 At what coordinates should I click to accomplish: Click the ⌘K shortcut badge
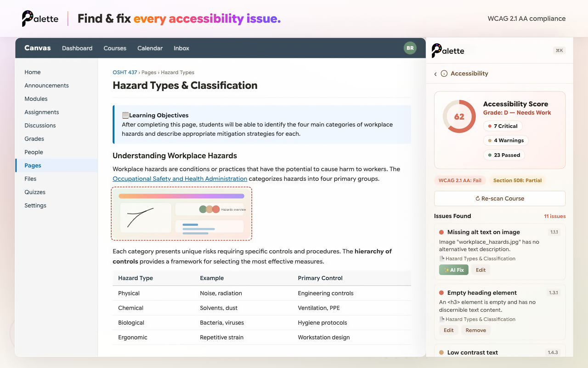(559, 51)
